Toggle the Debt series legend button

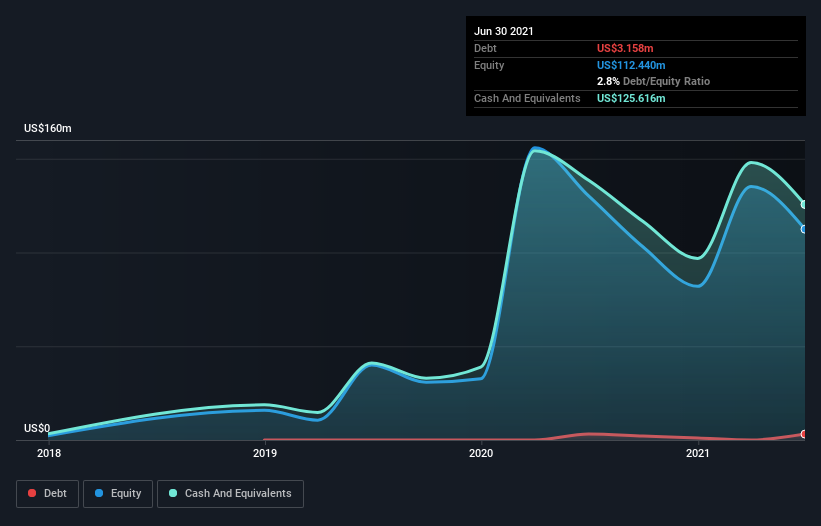pyautogui.click(x=47, y=494)
